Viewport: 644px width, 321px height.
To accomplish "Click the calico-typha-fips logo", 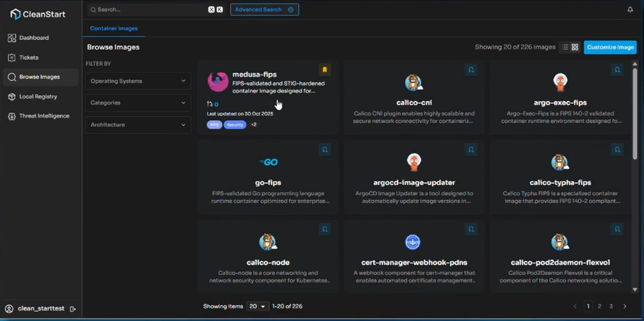I will pos(560,162).
